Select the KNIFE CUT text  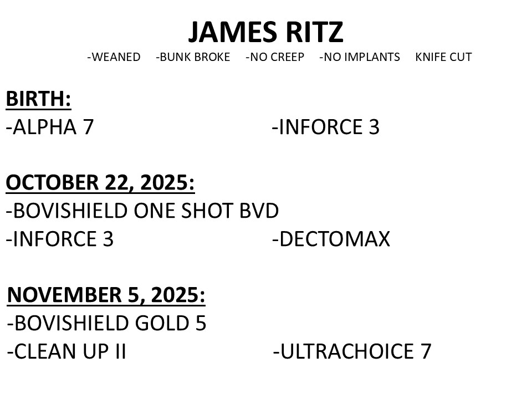click(443, 57)
